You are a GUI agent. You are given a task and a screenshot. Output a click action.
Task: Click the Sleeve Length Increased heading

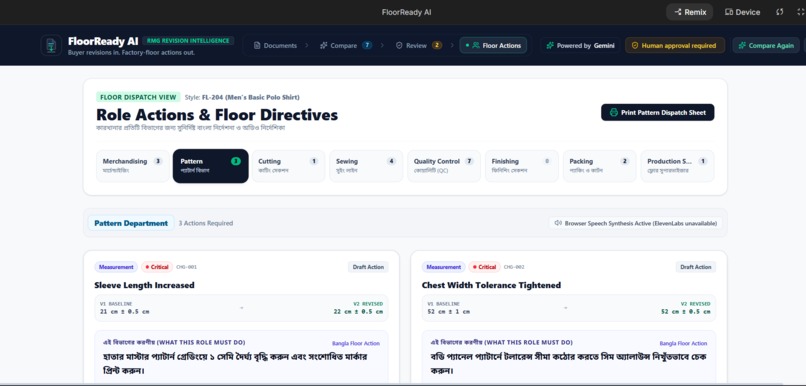coord(144,285)
